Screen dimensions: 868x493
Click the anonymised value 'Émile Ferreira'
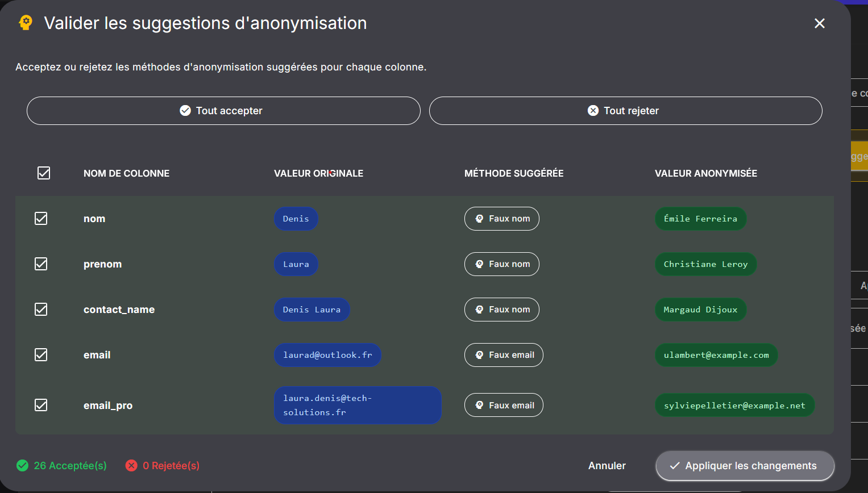point(700,219)
